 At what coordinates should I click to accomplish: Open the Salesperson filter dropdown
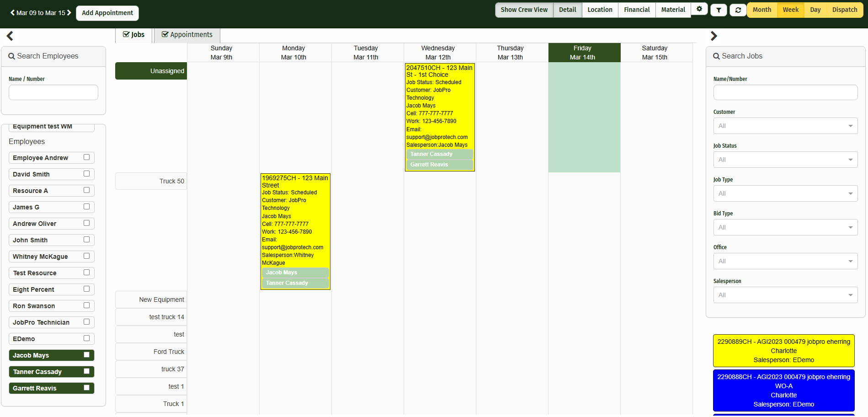click(x=785, y=295)
